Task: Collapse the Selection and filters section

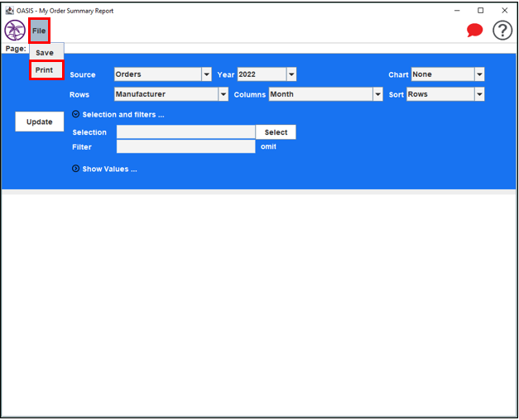Action: pos(76,114)
